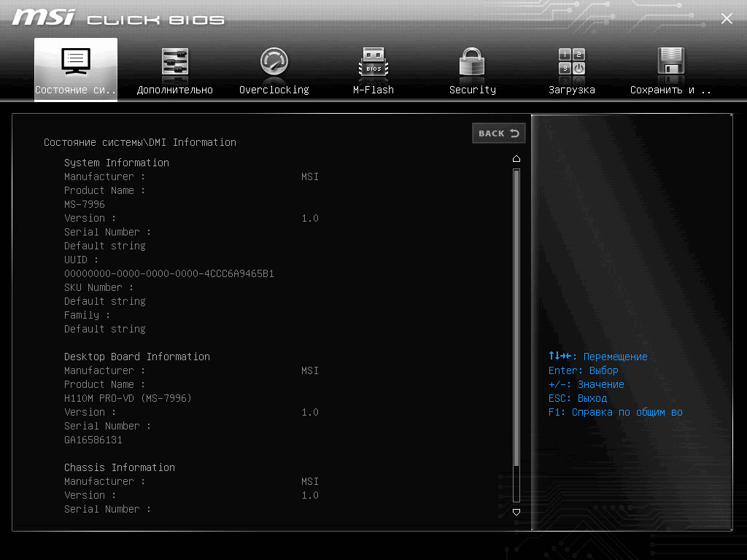
Task: Go back using the BACK button
Action: tap(499, 133)
